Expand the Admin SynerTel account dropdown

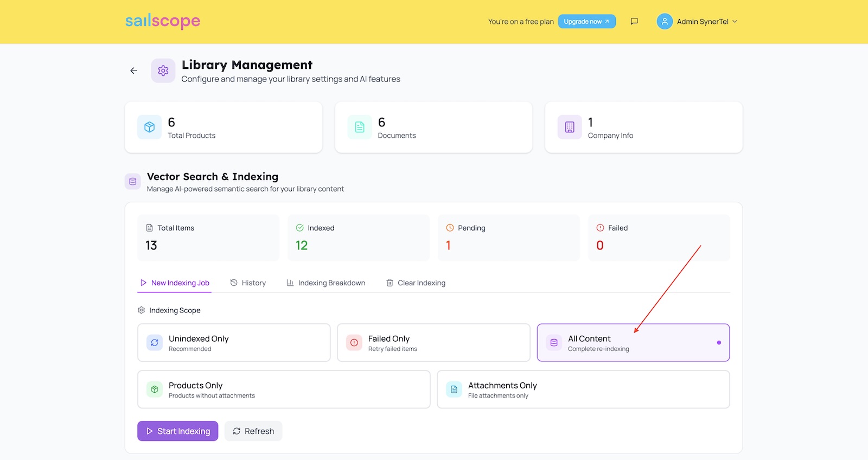tap(735, 22)
